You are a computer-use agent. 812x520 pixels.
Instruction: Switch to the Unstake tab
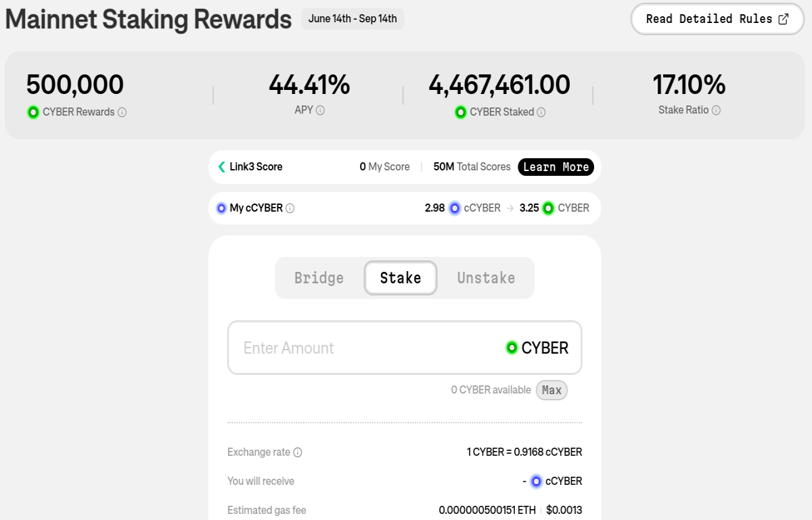tap(486, 278)
